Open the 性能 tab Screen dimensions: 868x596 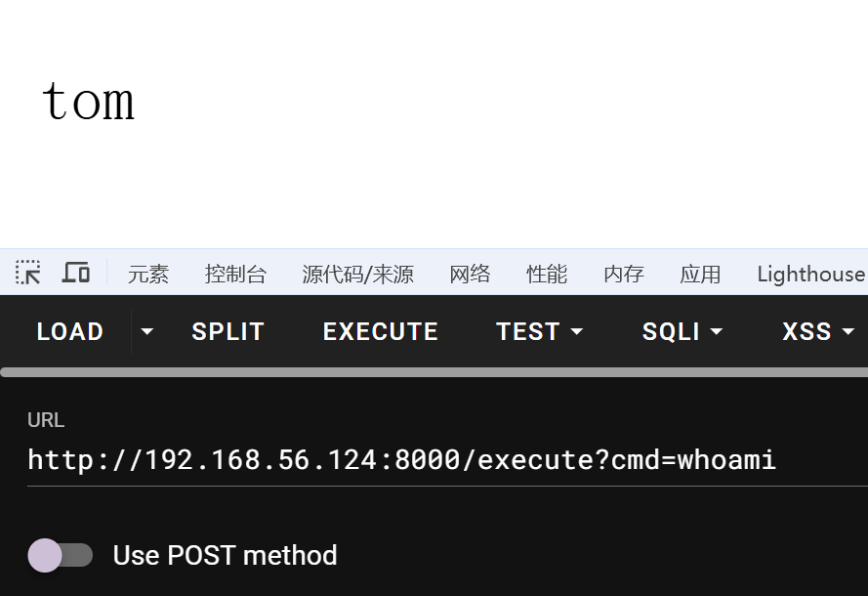(547, 275)
